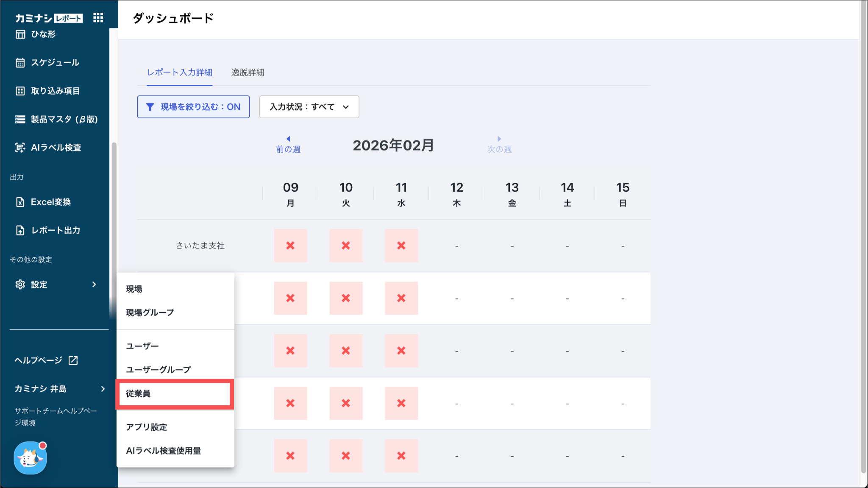Click the ひな形 template icon
The width and height of the screenshot is (868, 488).
[20, 34]
